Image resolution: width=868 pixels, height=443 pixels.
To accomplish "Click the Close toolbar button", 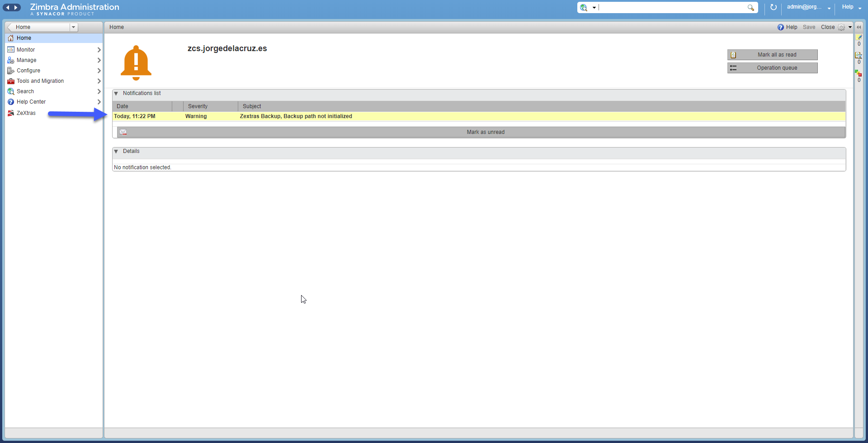I will tap(828, 27).
